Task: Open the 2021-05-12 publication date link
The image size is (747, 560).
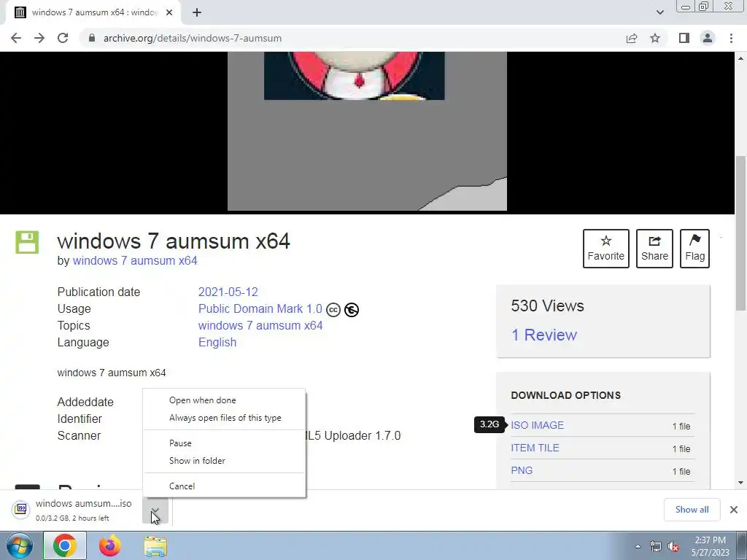Action: (228, 292)
